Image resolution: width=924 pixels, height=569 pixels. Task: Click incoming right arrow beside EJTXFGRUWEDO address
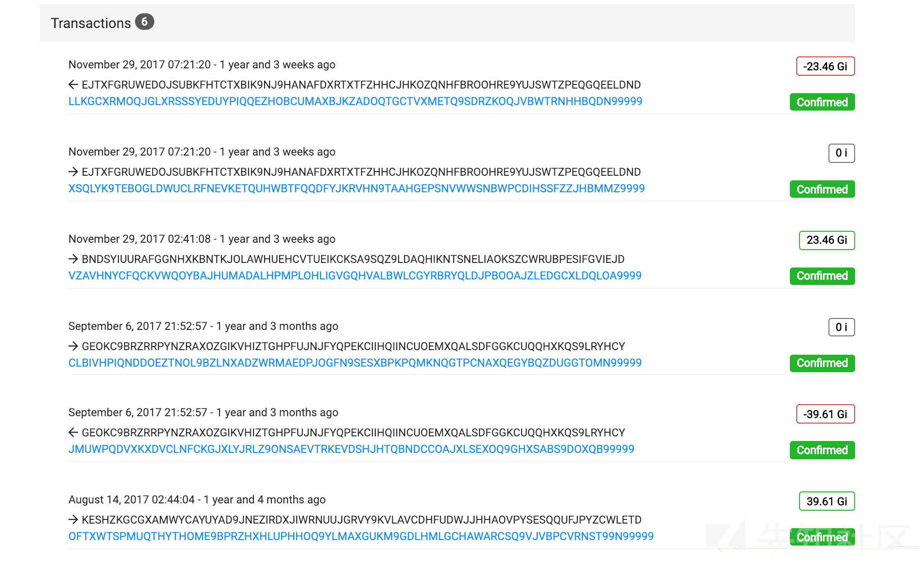(73, 172)
